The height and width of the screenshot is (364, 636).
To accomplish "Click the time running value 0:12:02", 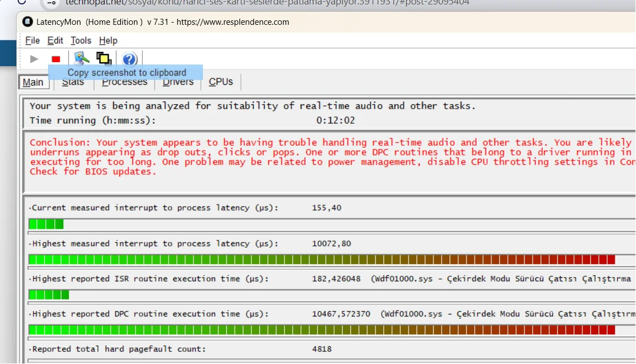I will [335, 120].
